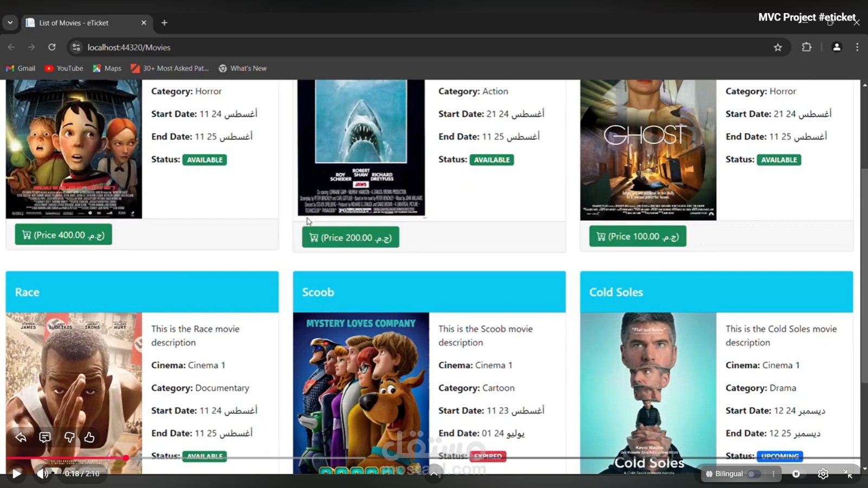The height and width of the screenshot is (488, 868).
Task: Click the Scoob movie poster
Action: 361,394
